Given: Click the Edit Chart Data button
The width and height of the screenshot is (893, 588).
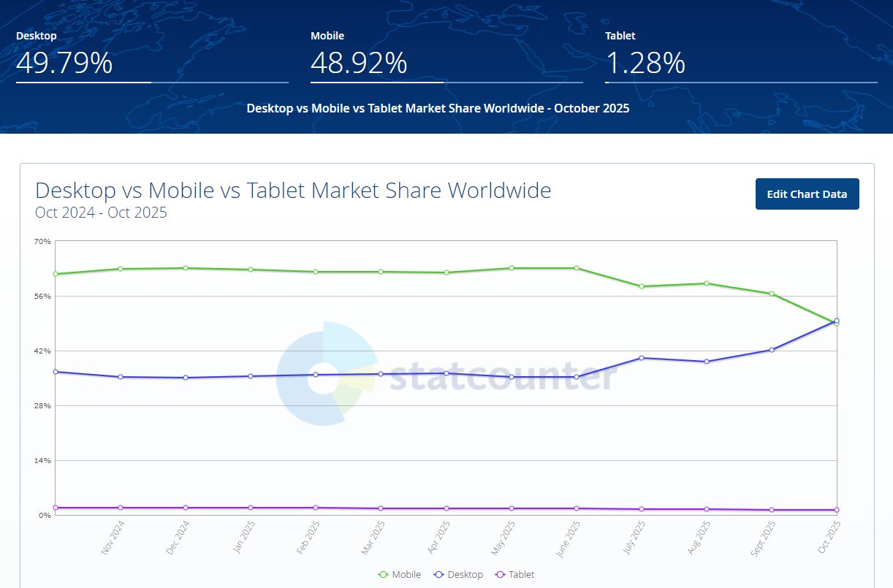Looking at the screenshot, I should 807,194.
